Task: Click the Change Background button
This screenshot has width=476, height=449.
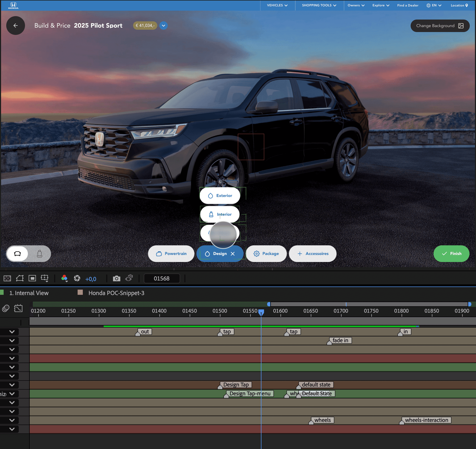Action: [440, 26]
